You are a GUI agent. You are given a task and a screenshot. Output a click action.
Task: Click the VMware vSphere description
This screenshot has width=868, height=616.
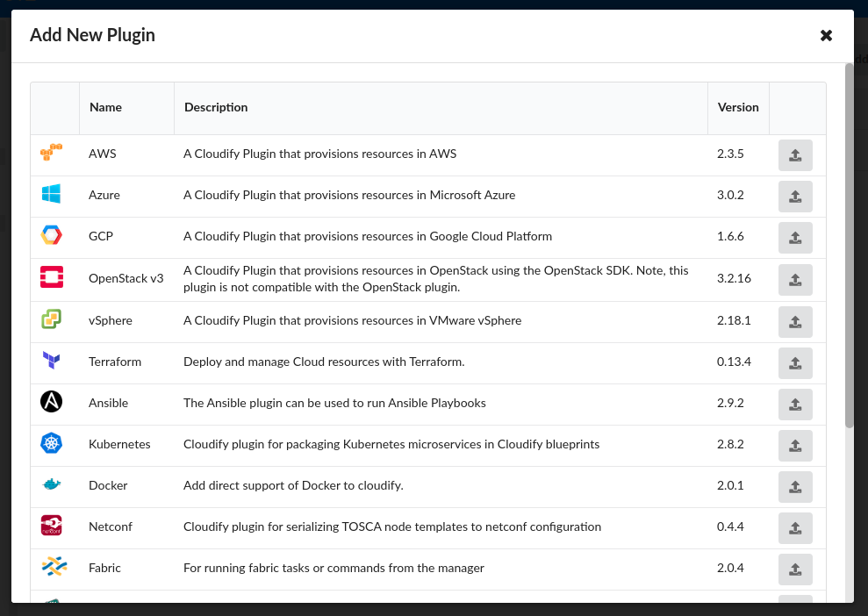(352, 320)
